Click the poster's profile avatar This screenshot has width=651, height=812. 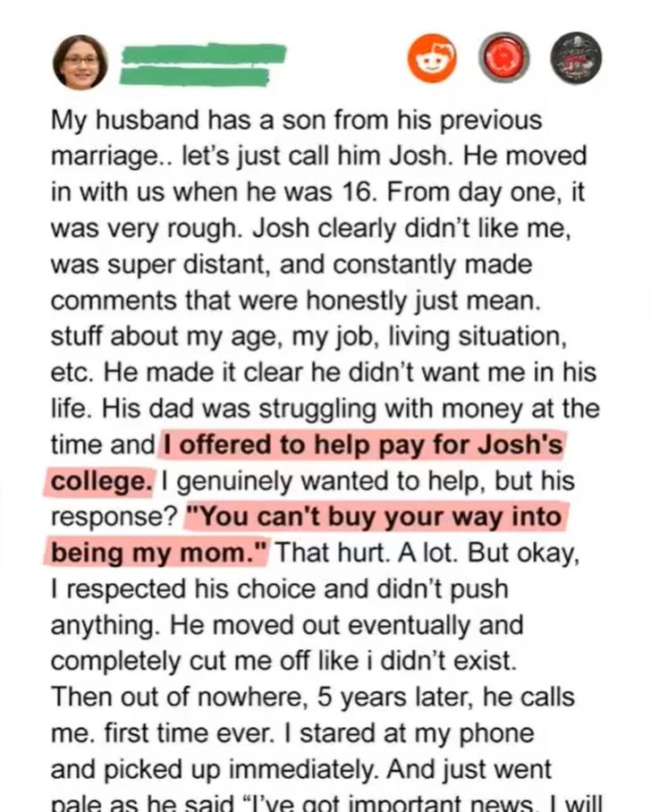coord(80,61)
